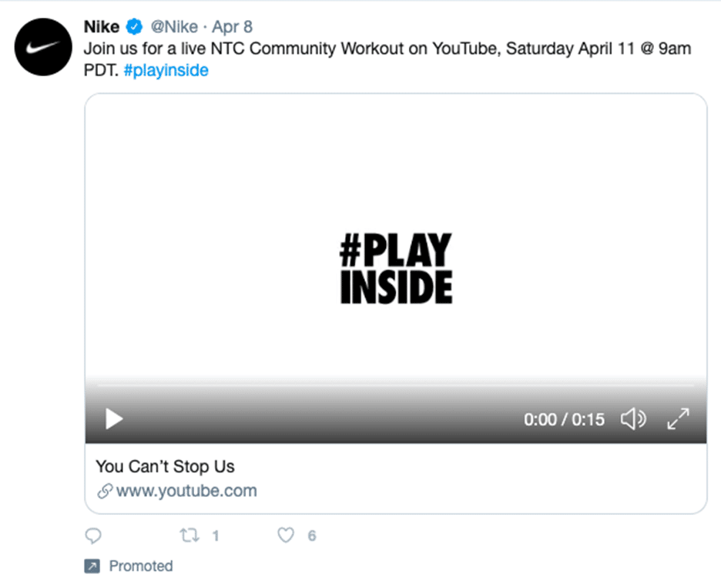Click the #PLAY INSIDE video thumbnail
Screen dimensions: 721x588
pos(396,268)
